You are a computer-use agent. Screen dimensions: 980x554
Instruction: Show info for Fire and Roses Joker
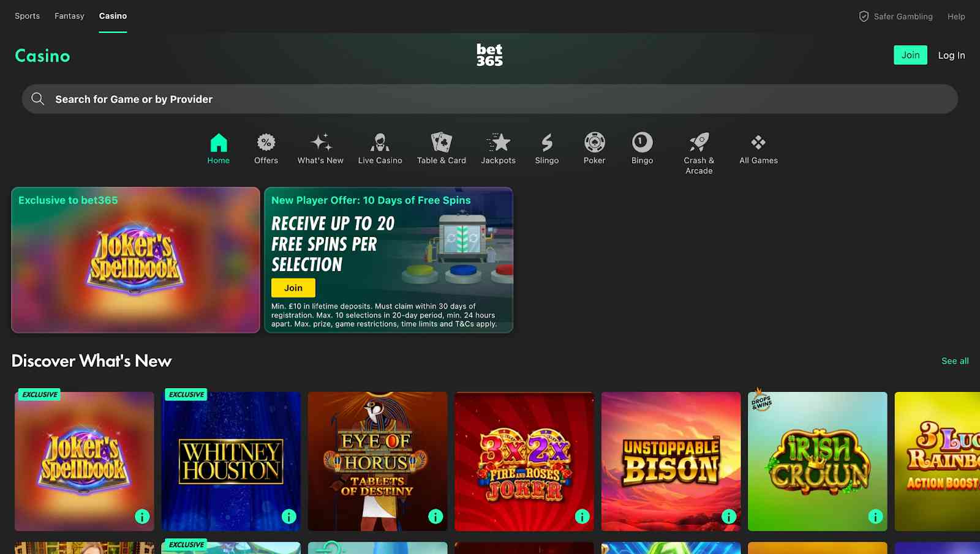[582, 517]
